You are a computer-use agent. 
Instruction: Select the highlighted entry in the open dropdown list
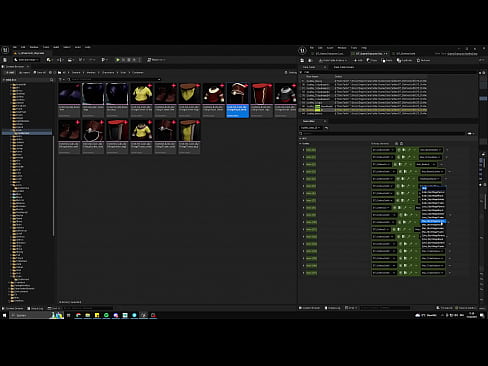[433, 221]
